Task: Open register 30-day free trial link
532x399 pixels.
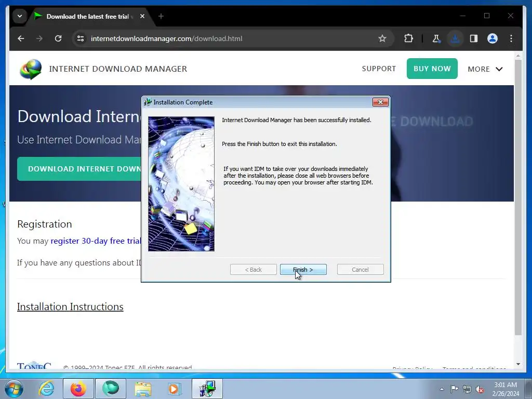Action: click(x=96, y=241)
